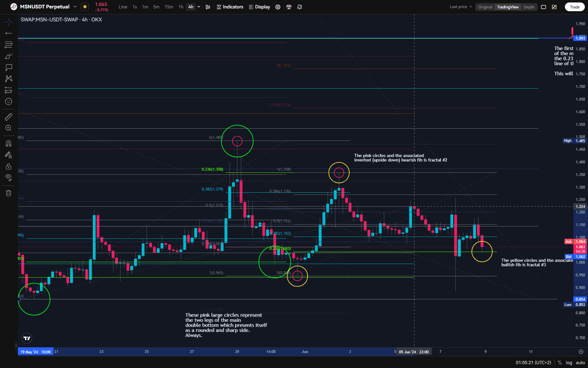
Task: Select the 4h timeframe
Action: point(191,7)
